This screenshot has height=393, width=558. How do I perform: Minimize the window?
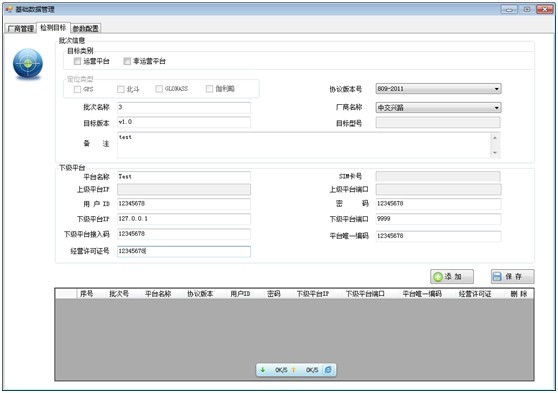509,9
